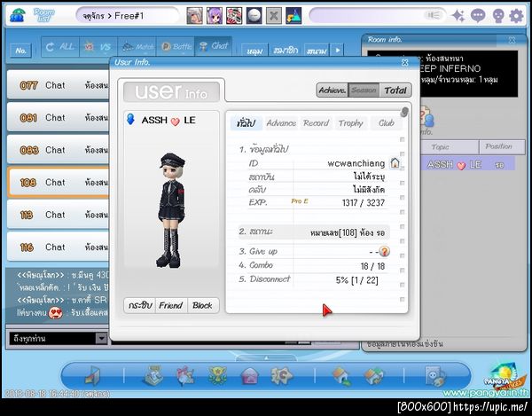The width and height of the screenshot is (532, 416).
Task: Select the white-haired character portrait
Action: click(195, 16)
